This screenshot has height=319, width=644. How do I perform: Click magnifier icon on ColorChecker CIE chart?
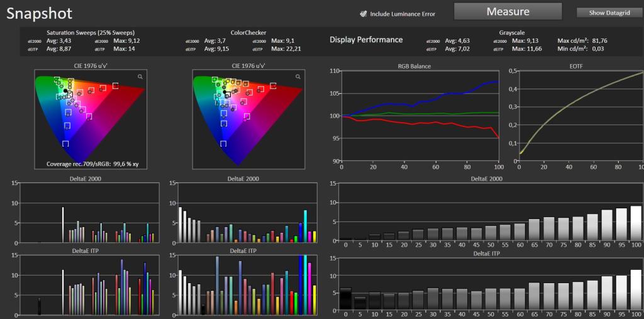298,77
